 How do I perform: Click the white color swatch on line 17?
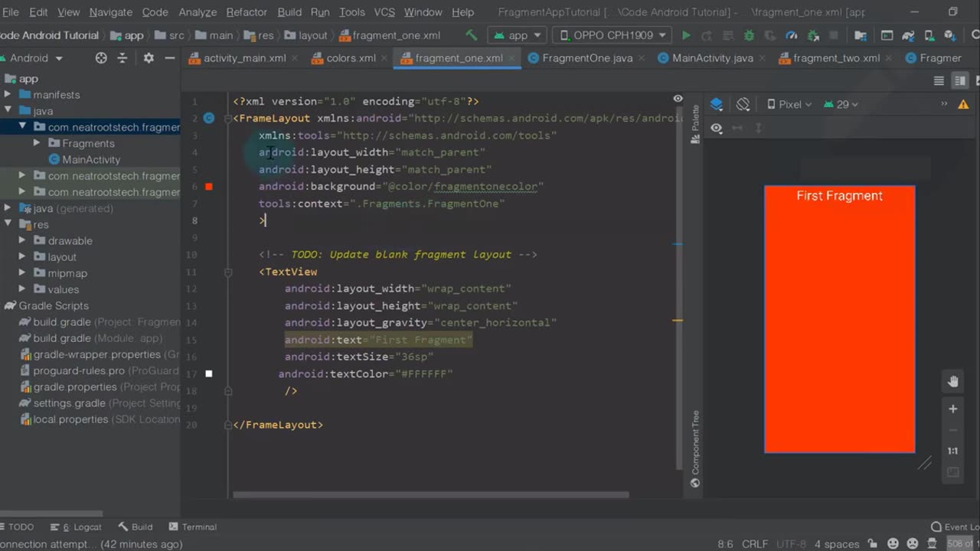point(209,373)
